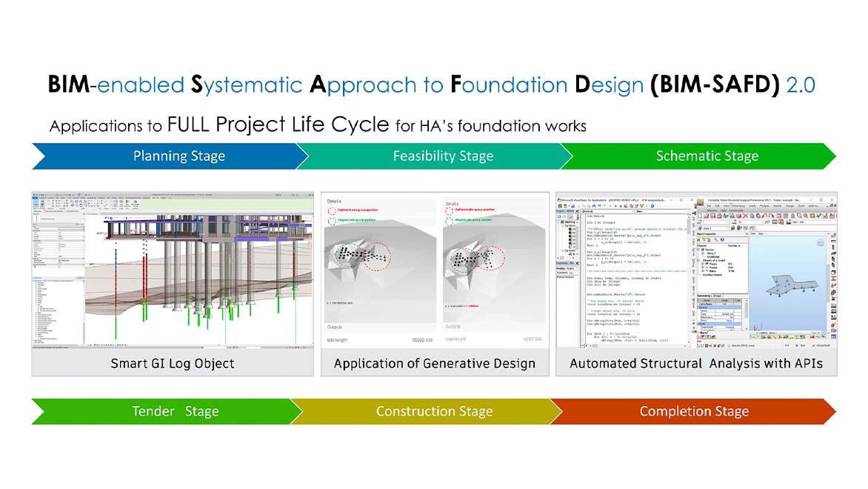The width and height of the screenshot is (868, 489).
Task: Click the Excel icon in VBA toolbar
Action: click(561, 207)
